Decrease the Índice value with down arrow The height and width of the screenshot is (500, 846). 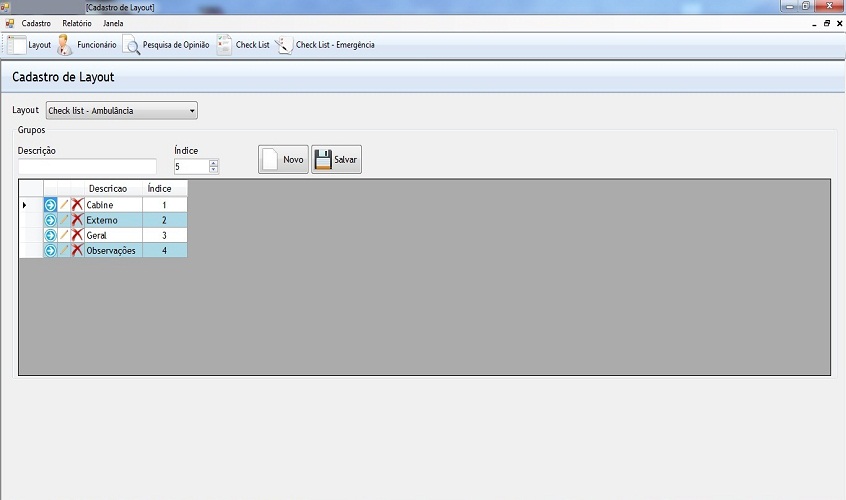[214, 170]
